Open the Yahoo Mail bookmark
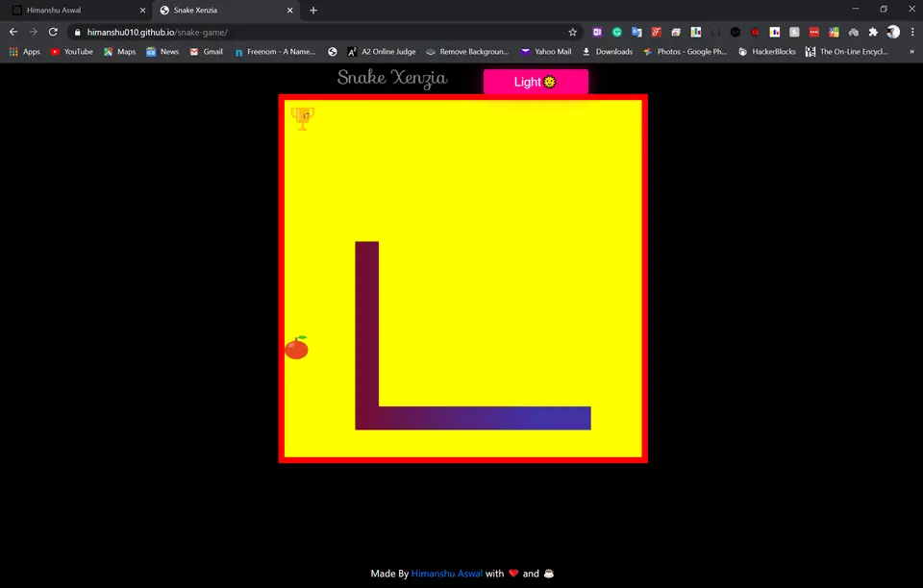The height and width of the screenshot is (588, 923). [x=546, y=52]
